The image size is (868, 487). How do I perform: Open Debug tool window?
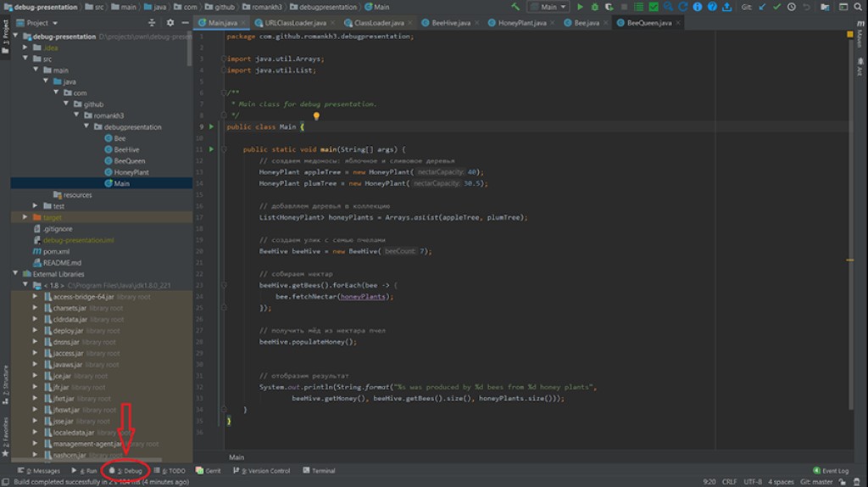pyautogui.click(x=125, y=471)
